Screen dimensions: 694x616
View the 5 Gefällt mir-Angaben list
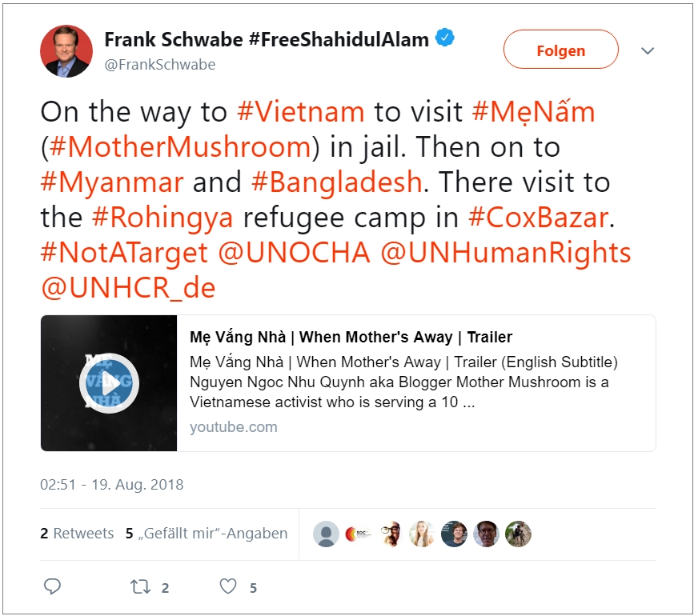click(207, 534)
